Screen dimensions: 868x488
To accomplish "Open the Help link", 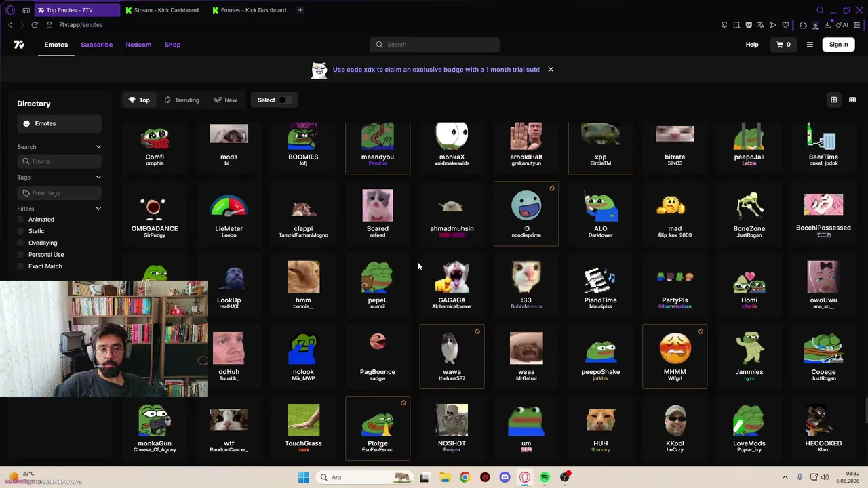I will tap(752, 45).
